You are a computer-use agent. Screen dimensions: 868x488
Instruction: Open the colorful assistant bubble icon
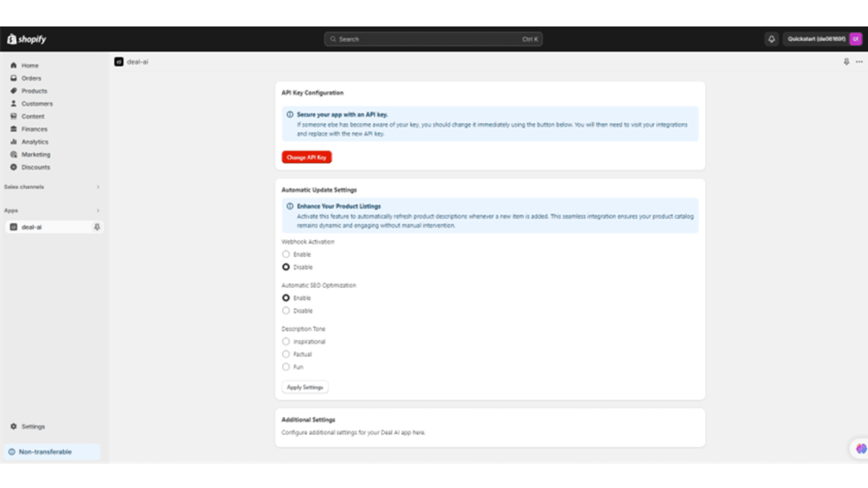click(860, 448)
